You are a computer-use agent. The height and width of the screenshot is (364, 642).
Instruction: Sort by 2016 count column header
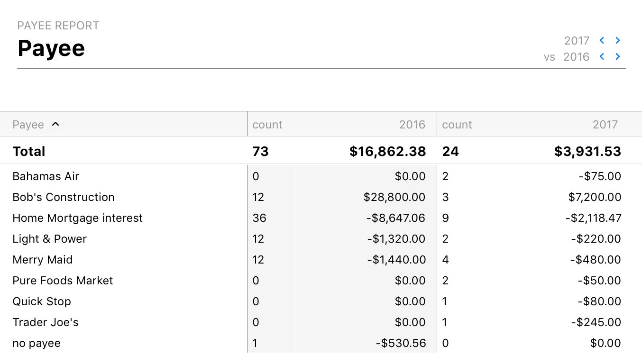click(x=267, y=125)
